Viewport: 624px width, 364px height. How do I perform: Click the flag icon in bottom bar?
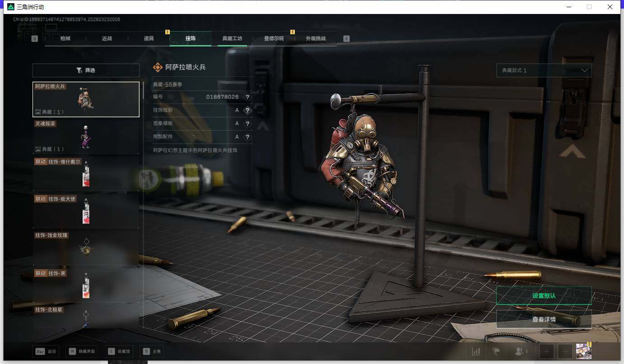[496, 351]
